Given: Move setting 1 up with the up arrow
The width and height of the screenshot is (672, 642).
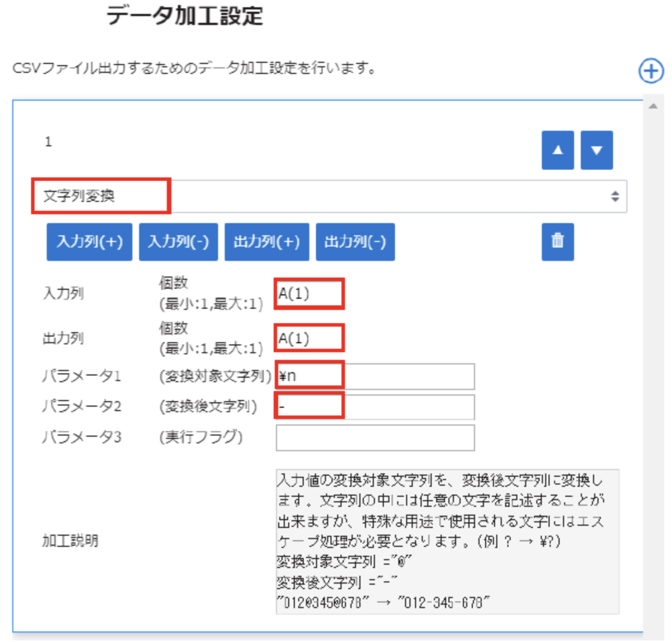Looking at the screenshot, I should [x=557, y=150].
